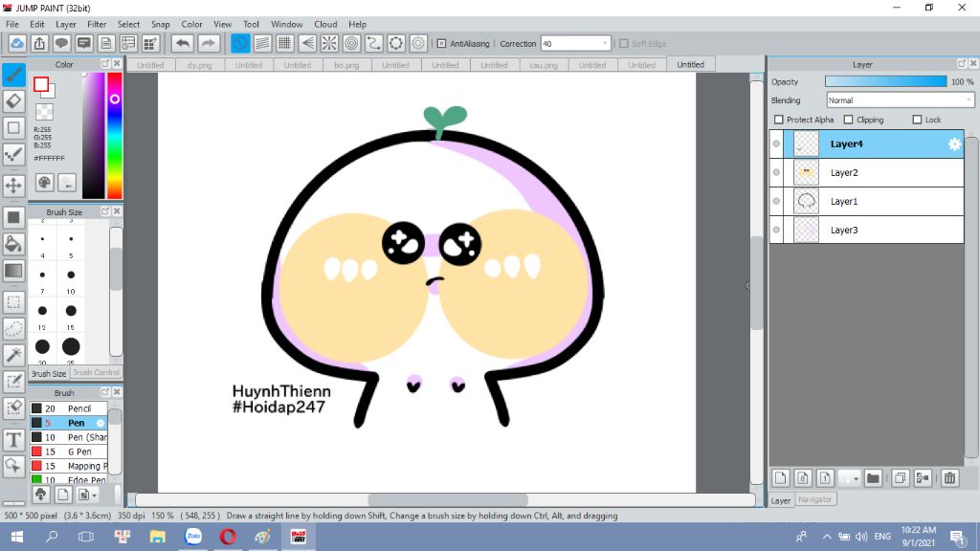Open the Snap menu
The height and width of the screenshot is (551, 980).
click(160, 24)
